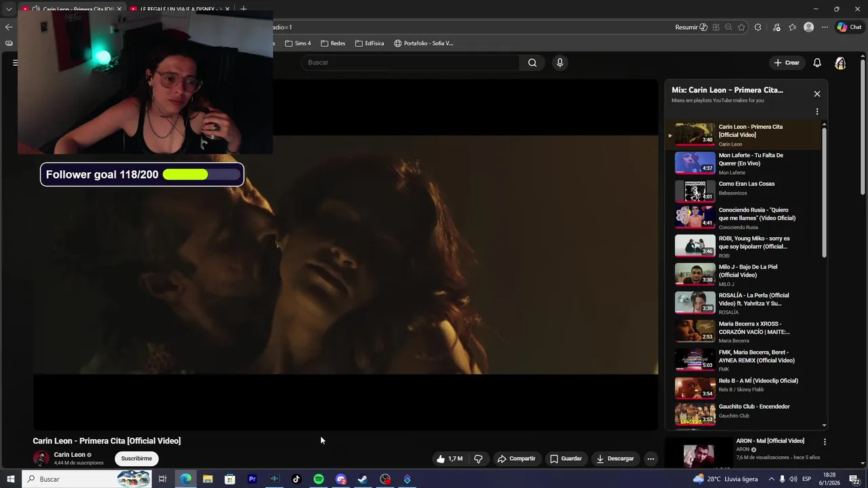Click the Compartir button
This screenshot has width=868, height=488.
pyautogui.click(x=517, y=459)
